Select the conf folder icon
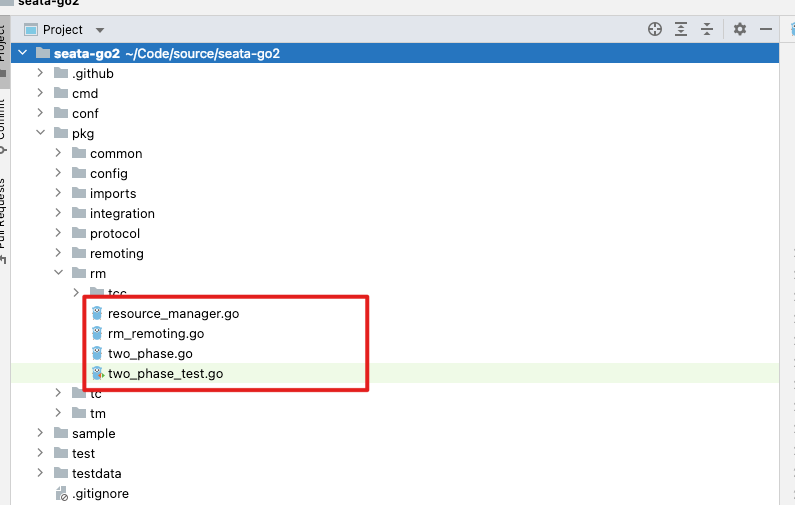Screen dimensions: 795x505 click(61, 113)
